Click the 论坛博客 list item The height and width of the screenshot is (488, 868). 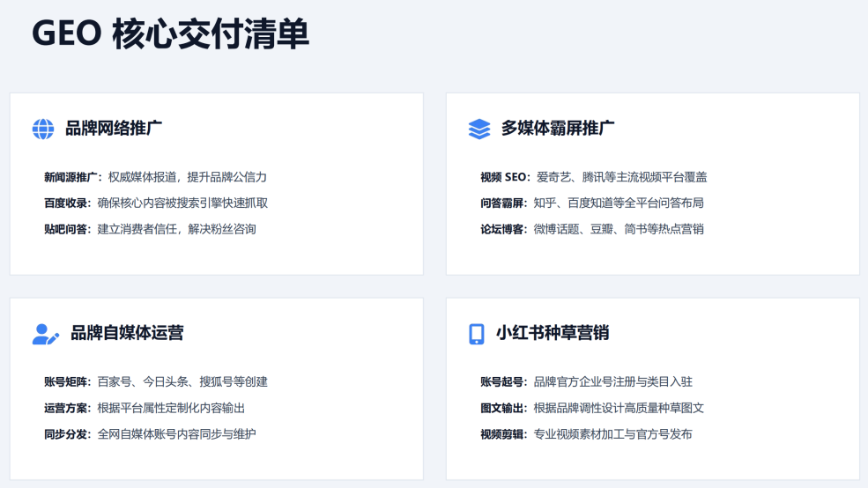pyautogui.click(x=591, y=229)
